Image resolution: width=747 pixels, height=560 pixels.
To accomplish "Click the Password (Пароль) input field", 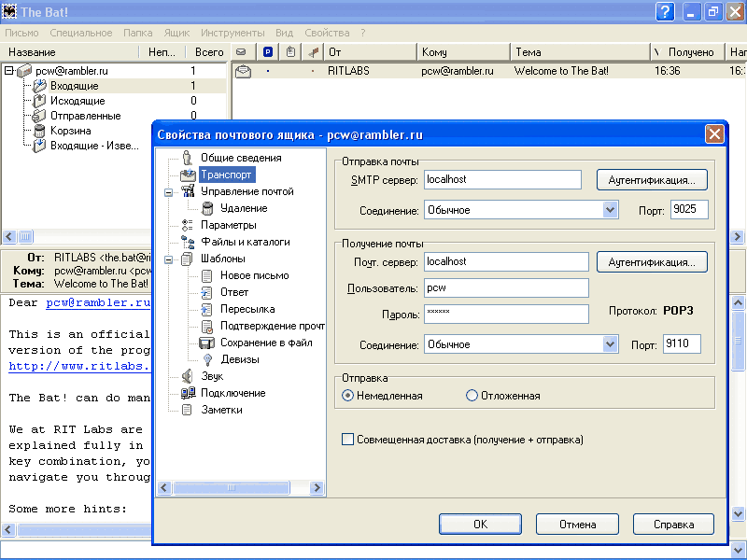I will (506, 315).
